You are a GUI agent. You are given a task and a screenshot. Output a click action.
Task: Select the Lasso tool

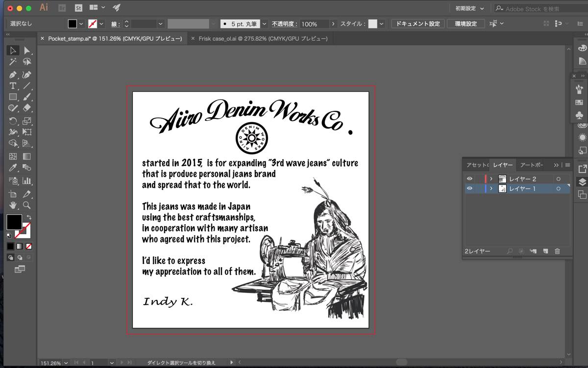coord(27,62)
